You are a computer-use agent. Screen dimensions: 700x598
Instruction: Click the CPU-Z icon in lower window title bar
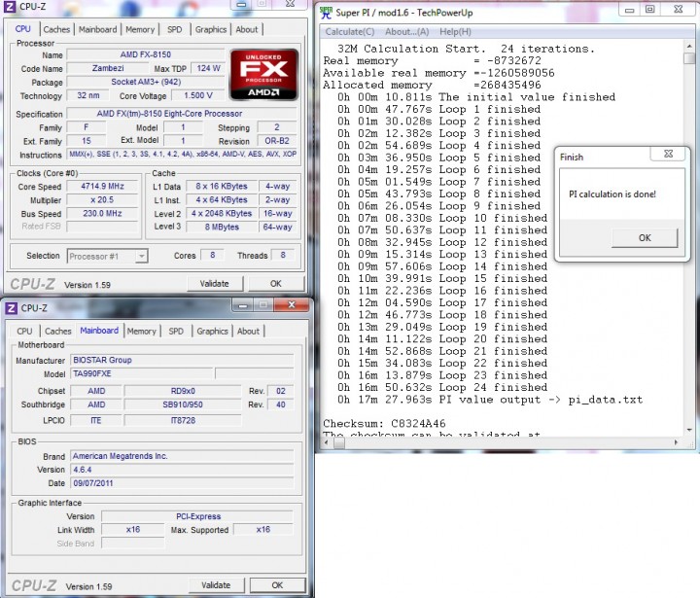coord(11,308)
